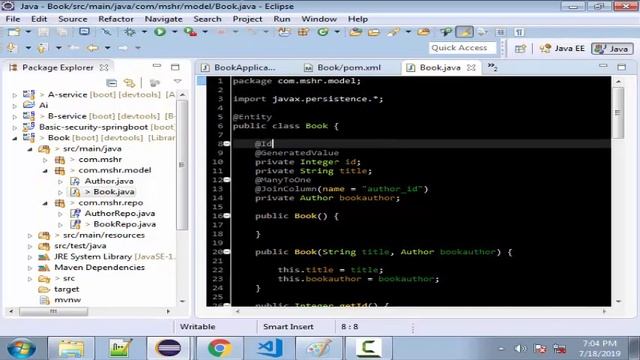Toggle code folding at line 8
Screen dimensions: 640x360
tap(227, 144)
